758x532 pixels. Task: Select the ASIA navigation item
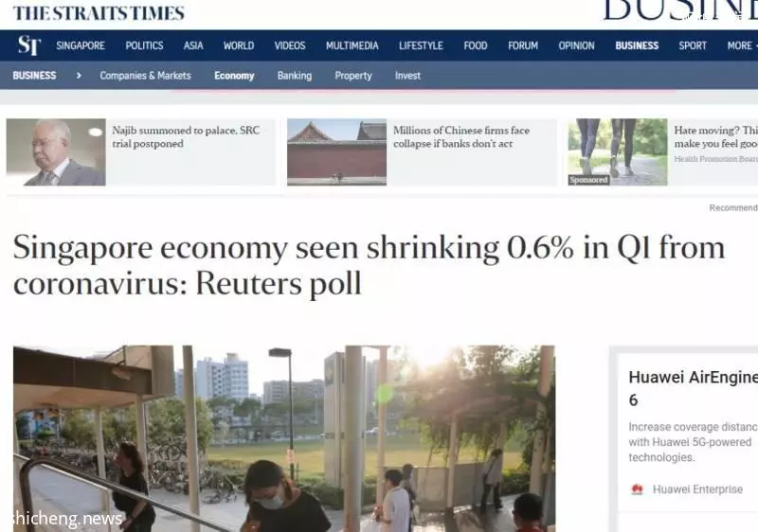(x=193, y=45)
